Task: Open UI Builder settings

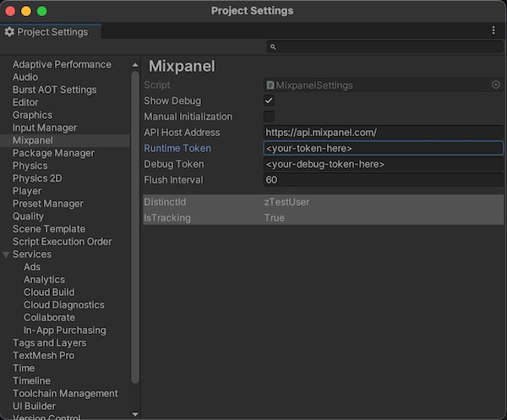Action: pyautogui.click(x=34, y=406)
